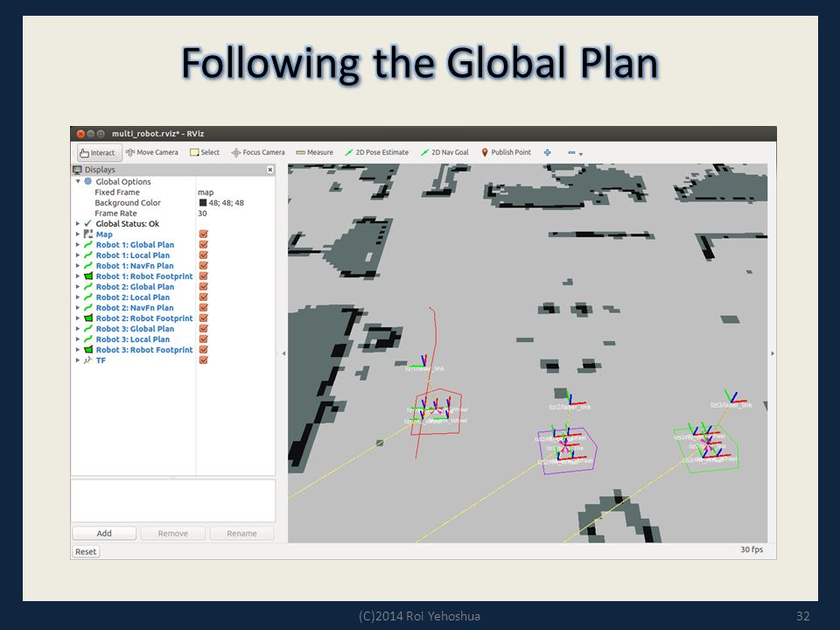840x630 pixels.
Task: Expand Robot 3: Local Plan node
Action: (78, 339)
